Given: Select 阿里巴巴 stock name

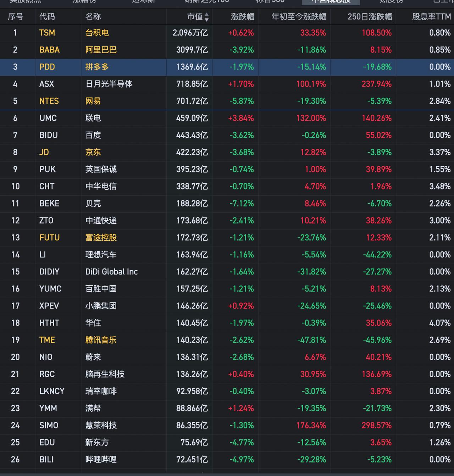Looking at the screenshot, I should coord(101,50).
